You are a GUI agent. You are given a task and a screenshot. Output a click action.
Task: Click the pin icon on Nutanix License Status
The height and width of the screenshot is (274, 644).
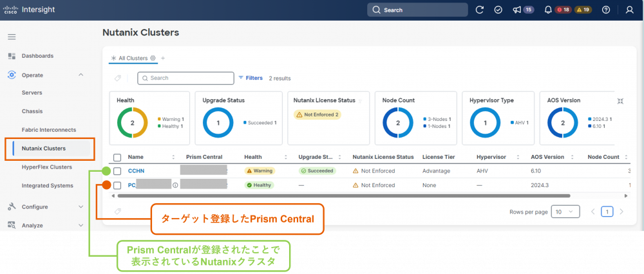[x=360, y=101]
